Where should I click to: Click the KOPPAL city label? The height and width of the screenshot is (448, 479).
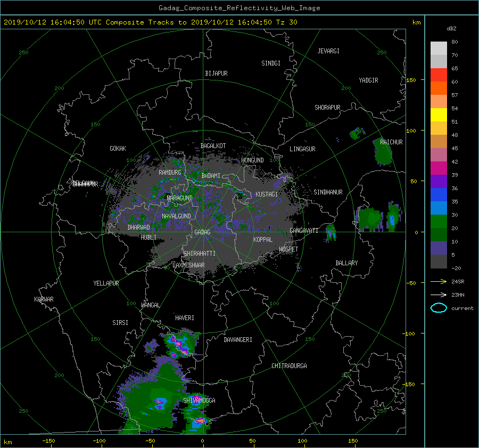tap(263, 240)
